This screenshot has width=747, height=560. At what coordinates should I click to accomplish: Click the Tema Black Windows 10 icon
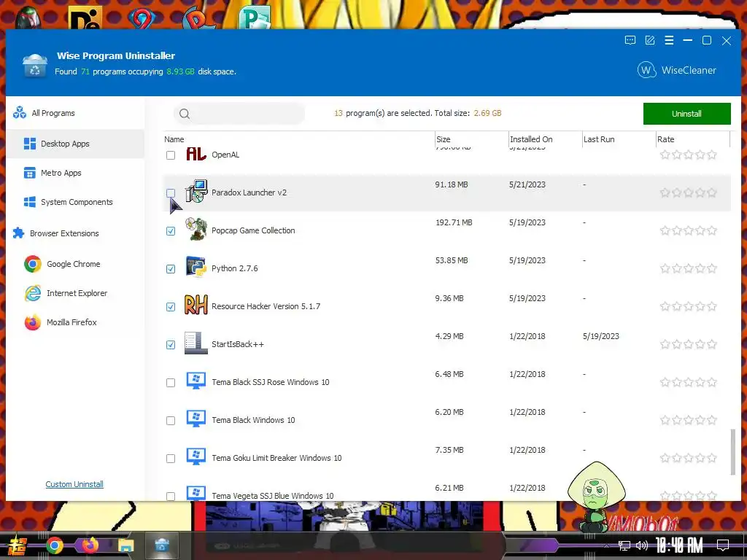196,419
